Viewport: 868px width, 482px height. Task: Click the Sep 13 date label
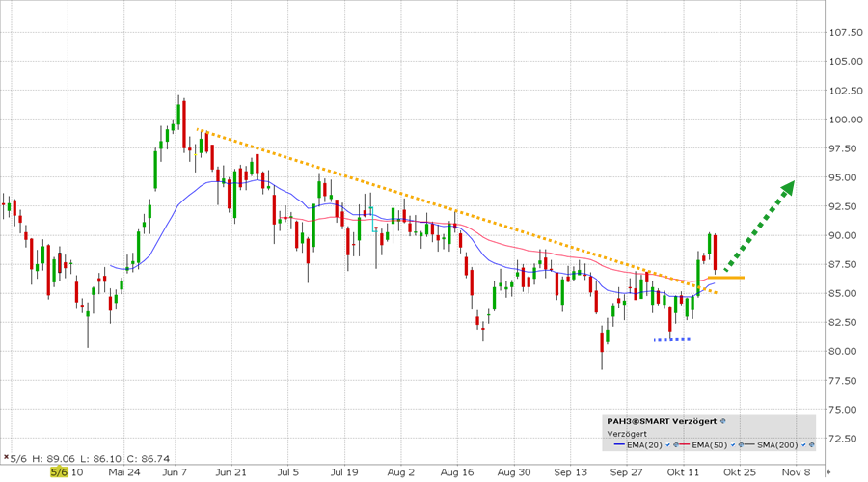point(570,472)
